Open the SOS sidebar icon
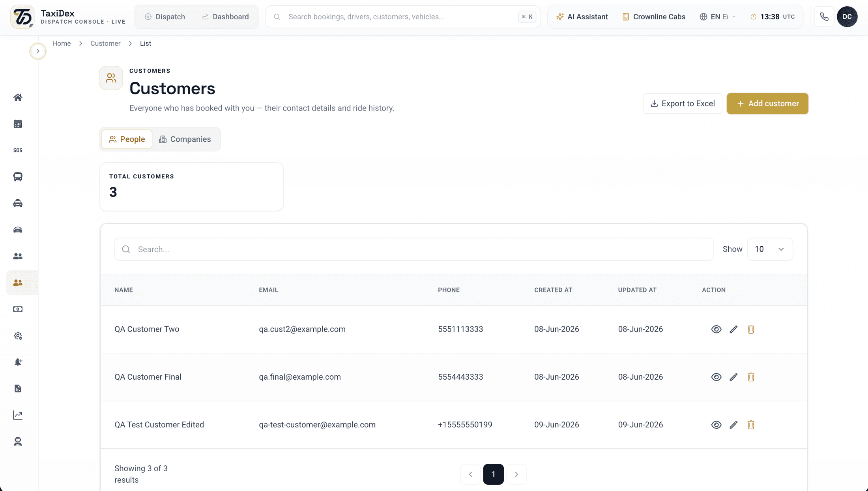Viewport: 868px width, 491px height. pyautogui.click(x=18, y=150)
